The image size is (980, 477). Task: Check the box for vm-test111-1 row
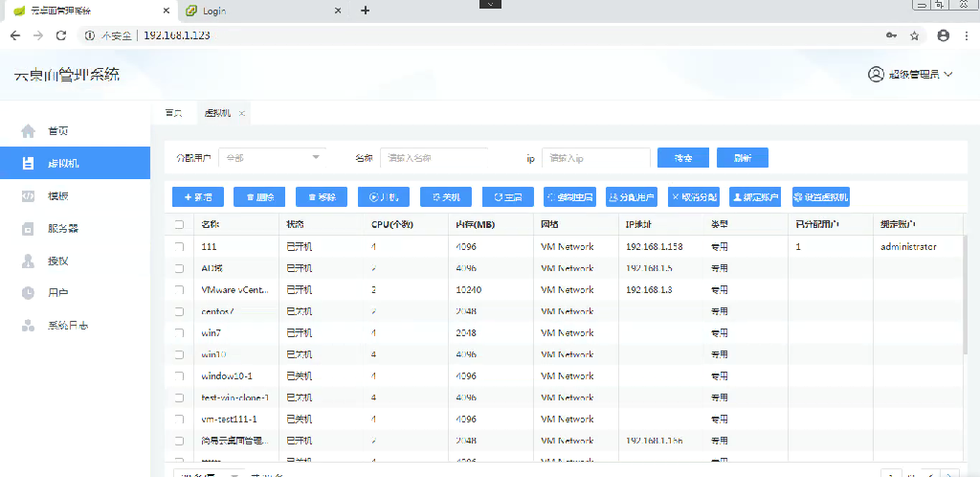point(179,420)
